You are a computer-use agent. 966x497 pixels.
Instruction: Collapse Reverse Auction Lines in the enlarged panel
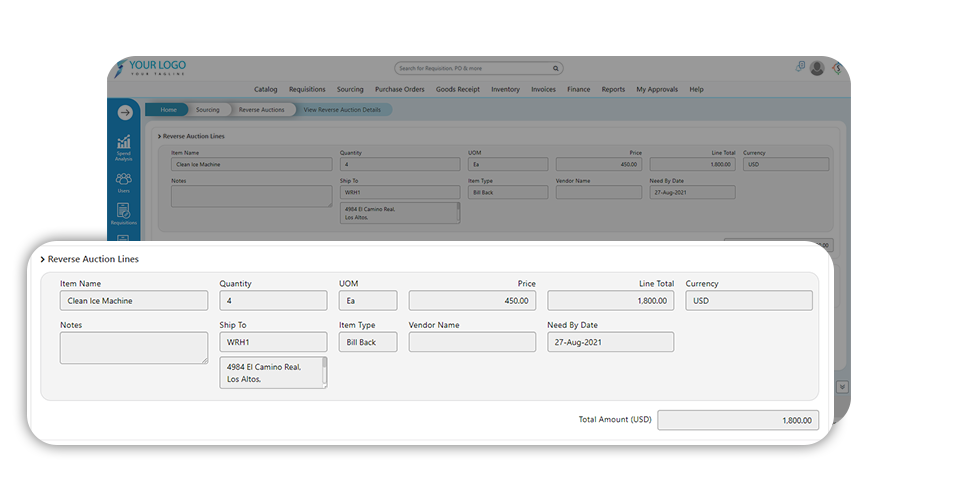pyautogui.click(x=43, y=259)
